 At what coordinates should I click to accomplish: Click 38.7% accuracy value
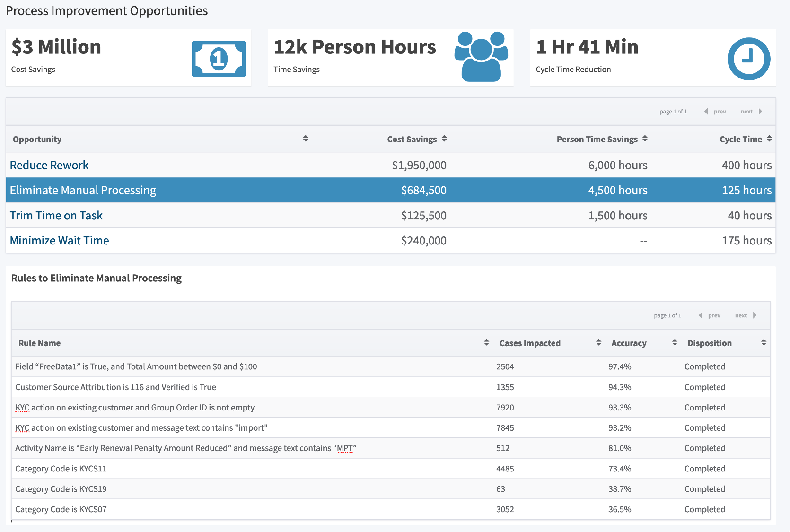click(620, 489)
